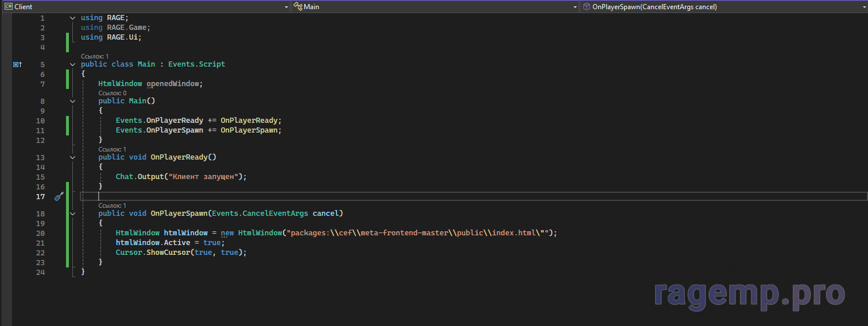Place cursor on openedWindow field name
This screenshot has height=326, width=868.
click(x=173, y=84)
